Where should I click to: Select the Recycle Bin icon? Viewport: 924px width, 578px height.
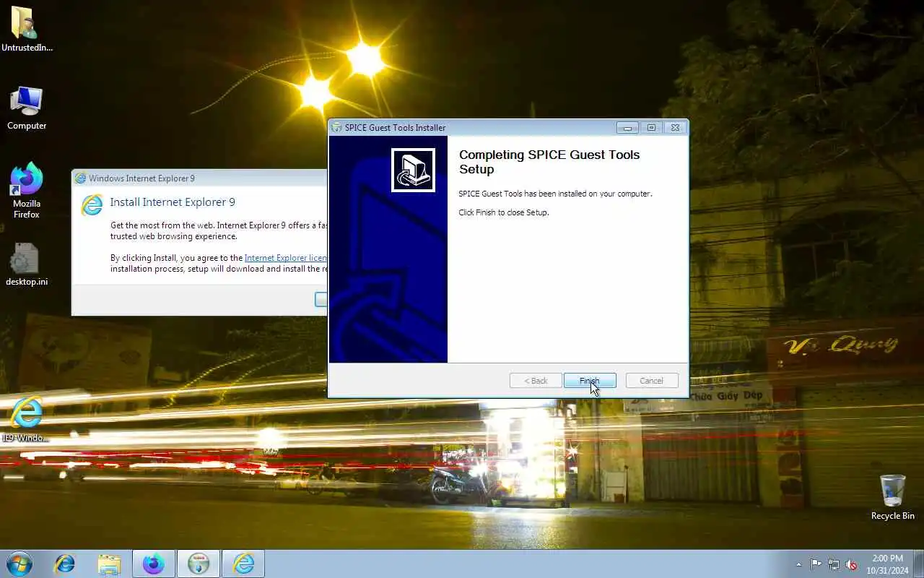[x=893, y=497]
